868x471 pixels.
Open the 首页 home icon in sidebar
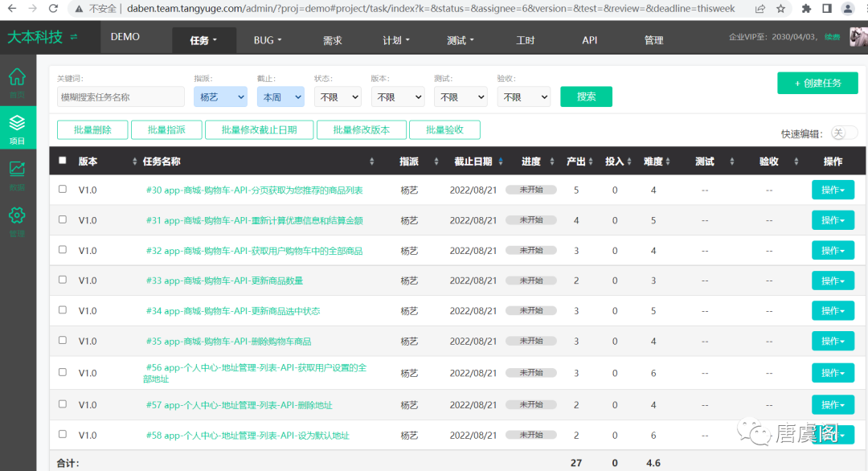coord(17,77)
